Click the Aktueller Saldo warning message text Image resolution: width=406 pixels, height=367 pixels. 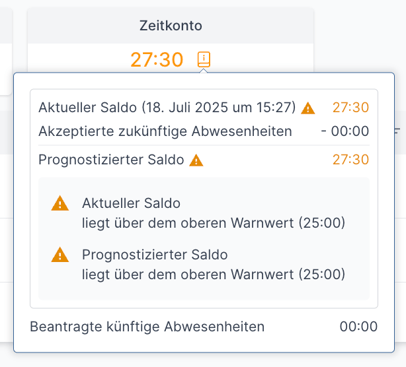213,213
